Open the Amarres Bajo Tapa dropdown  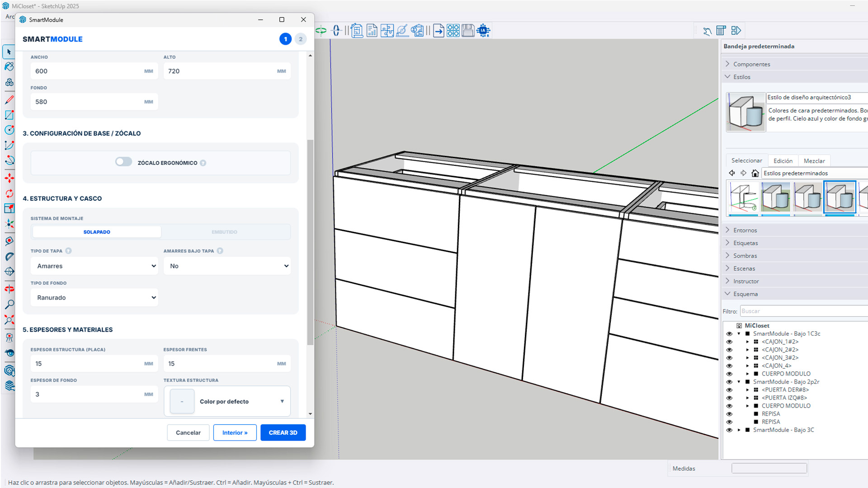coord(227,266)
